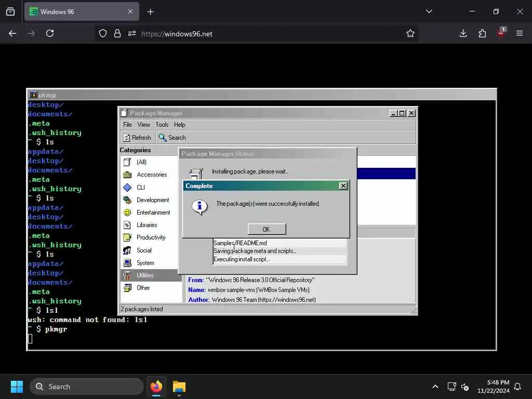Screen dimensions: 532x399
Task: Open the Tools menu in Package Manager
Action: (x=162, y=125)
